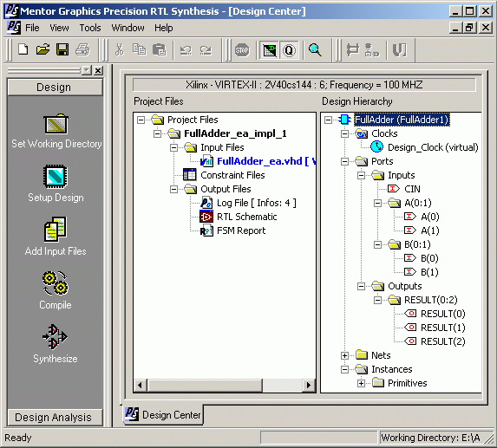Click the Add Input Files icon
The height and width of the screenshot is (448, 497).
pos(56,230)
